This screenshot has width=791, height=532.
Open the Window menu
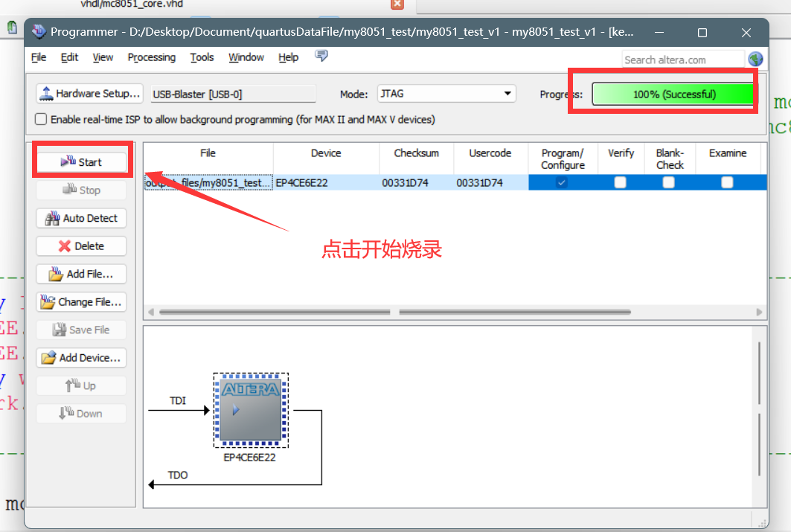click(246, 57)
